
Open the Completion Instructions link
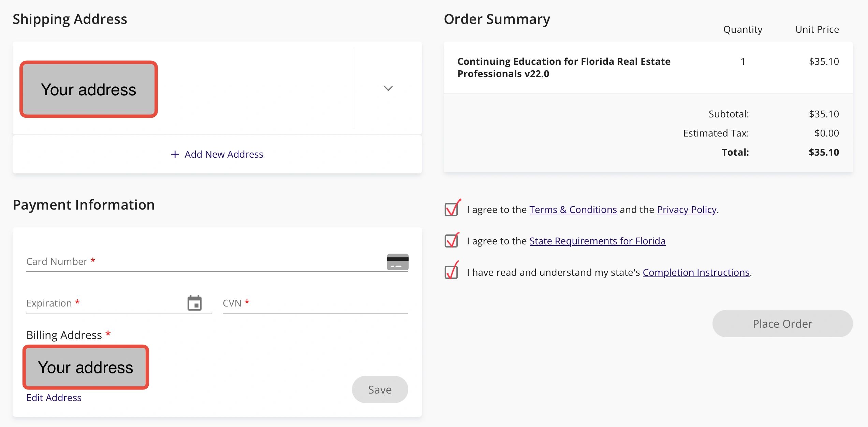pyautogui.click(x=696, y=272)
